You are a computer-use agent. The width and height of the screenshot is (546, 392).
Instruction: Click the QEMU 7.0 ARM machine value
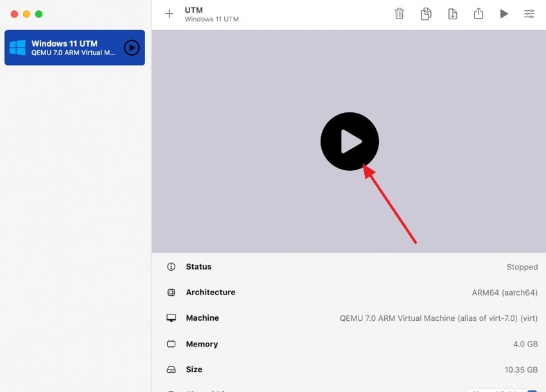click(x=438, y=318)
